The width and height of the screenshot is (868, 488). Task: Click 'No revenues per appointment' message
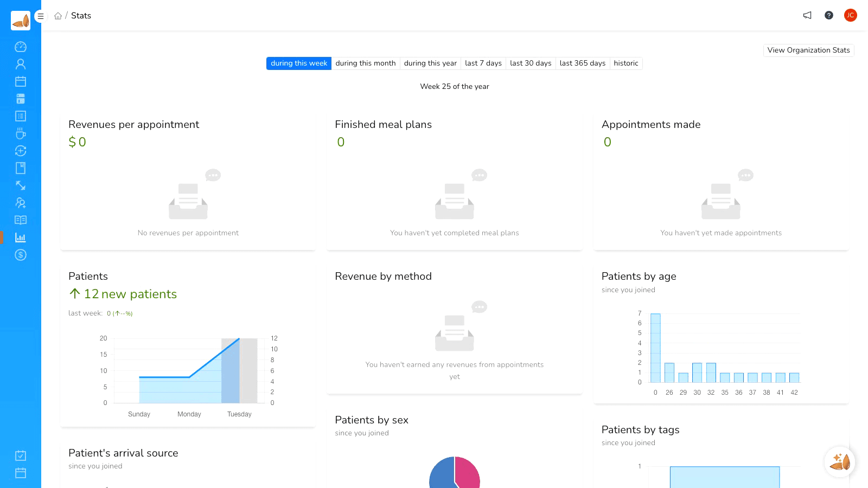(188, 233)
